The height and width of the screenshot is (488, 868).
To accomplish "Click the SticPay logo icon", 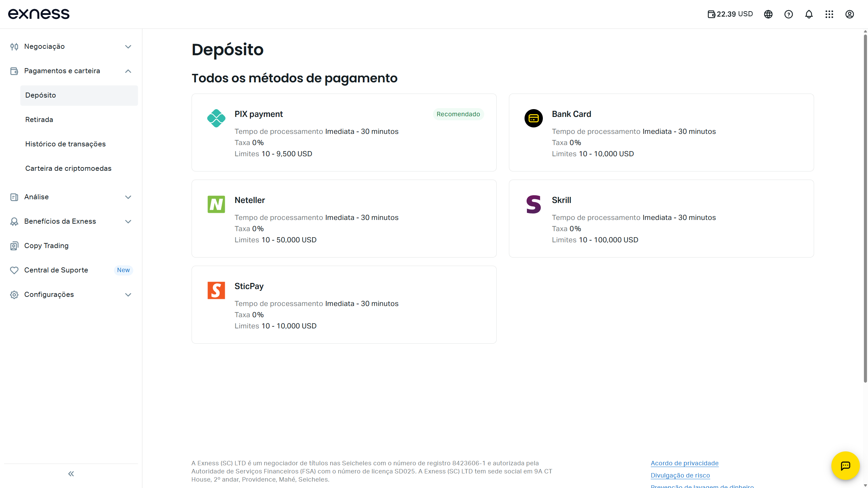I will point(216,290).
